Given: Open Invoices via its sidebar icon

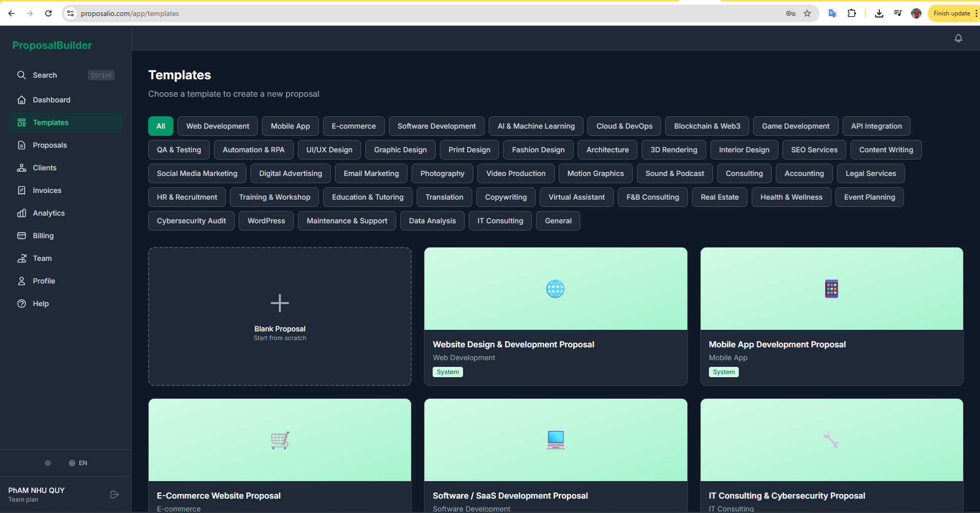Looking at the screenshot, I should pyautogui.click(x=22, y=190).
